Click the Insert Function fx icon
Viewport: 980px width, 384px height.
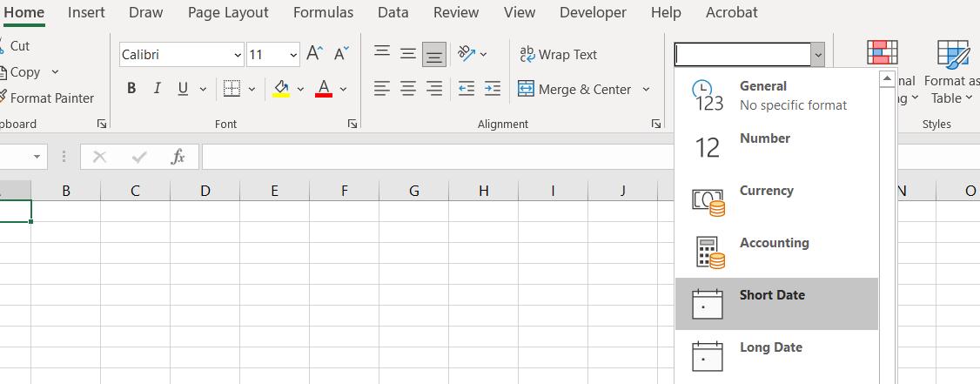[178, 157]
